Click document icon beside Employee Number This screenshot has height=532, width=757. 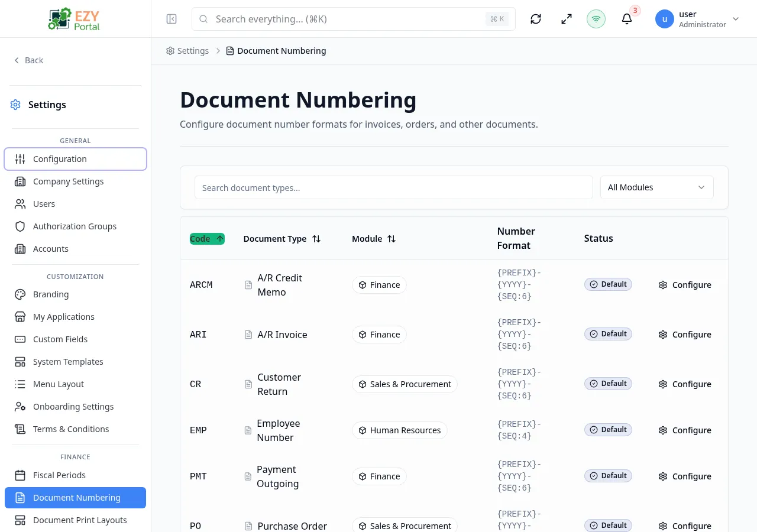point(248,430)
